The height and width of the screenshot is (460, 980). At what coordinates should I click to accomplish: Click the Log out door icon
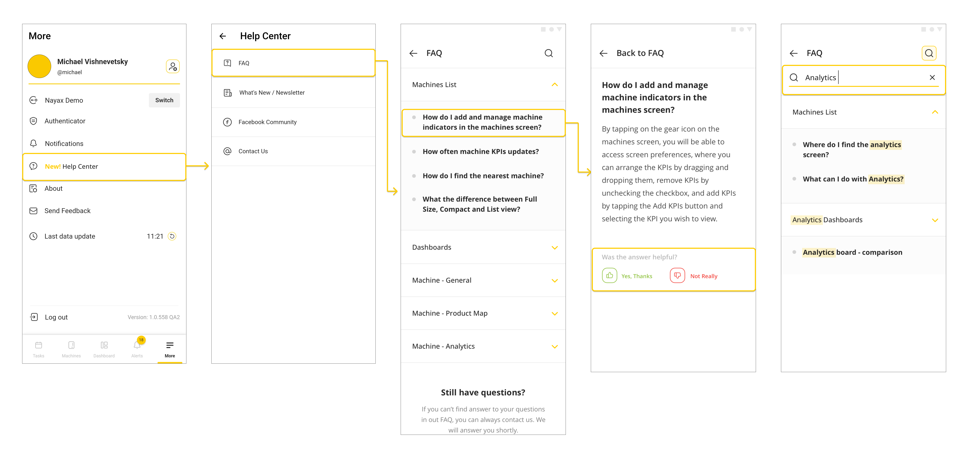pos(34,317)
